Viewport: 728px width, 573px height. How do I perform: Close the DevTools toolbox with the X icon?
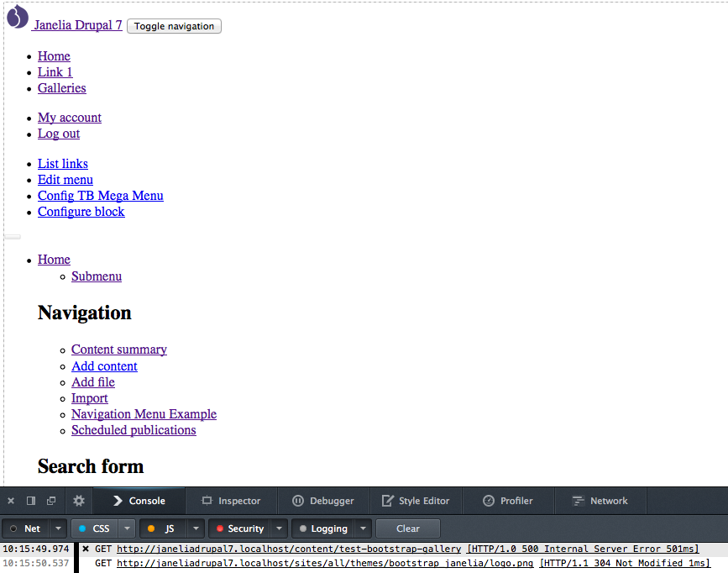pyautogui.click(x=10, y=500)
